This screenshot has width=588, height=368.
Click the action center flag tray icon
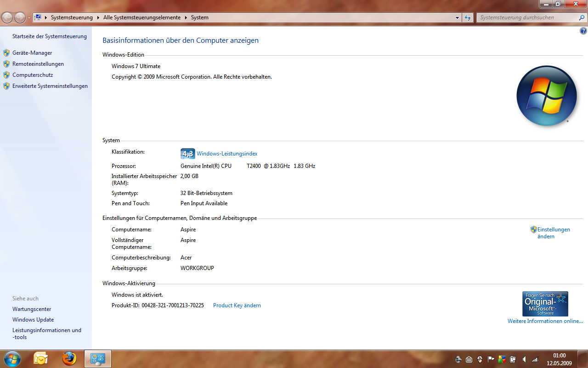pyautogui.click(x=491, y=359)
